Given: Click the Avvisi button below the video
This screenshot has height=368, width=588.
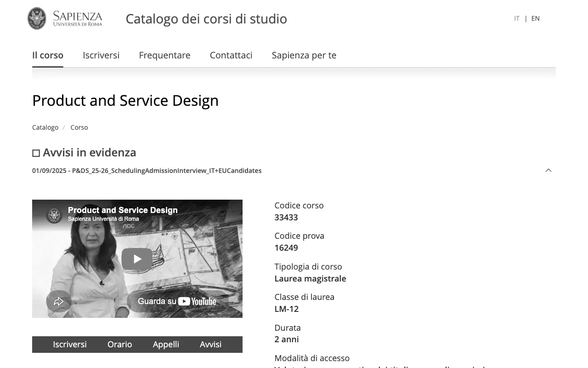Looking at the screenshot, I should (210, 345).
